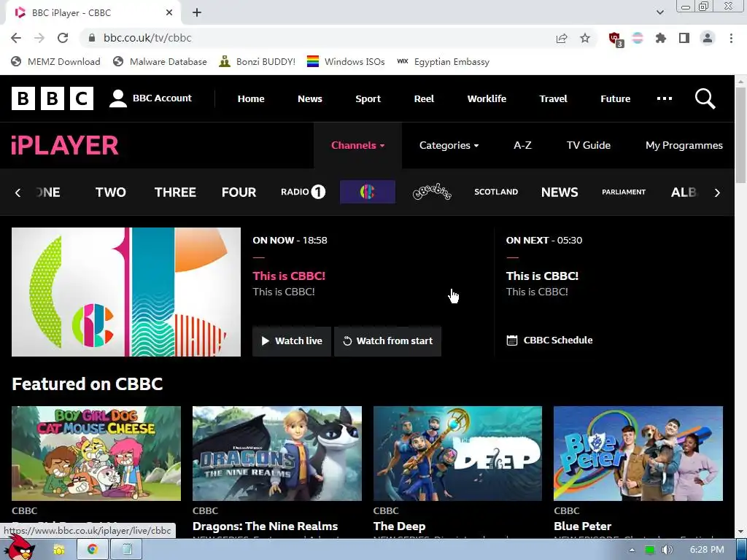Open the BBC search magnifier icon
Screen dimensions: 747x560
(x=705, y=98)
